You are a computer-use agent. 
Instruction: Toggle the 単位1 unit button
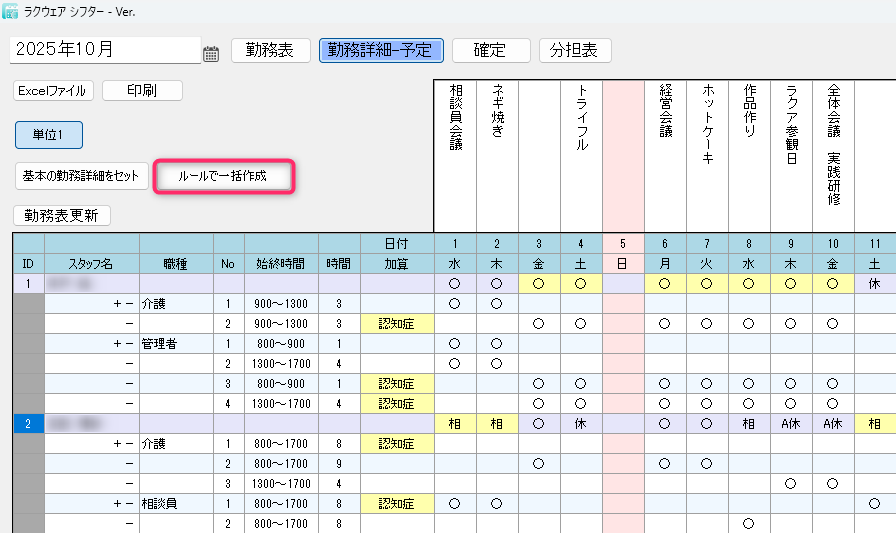pyautogui.click(x=48, y=135)
